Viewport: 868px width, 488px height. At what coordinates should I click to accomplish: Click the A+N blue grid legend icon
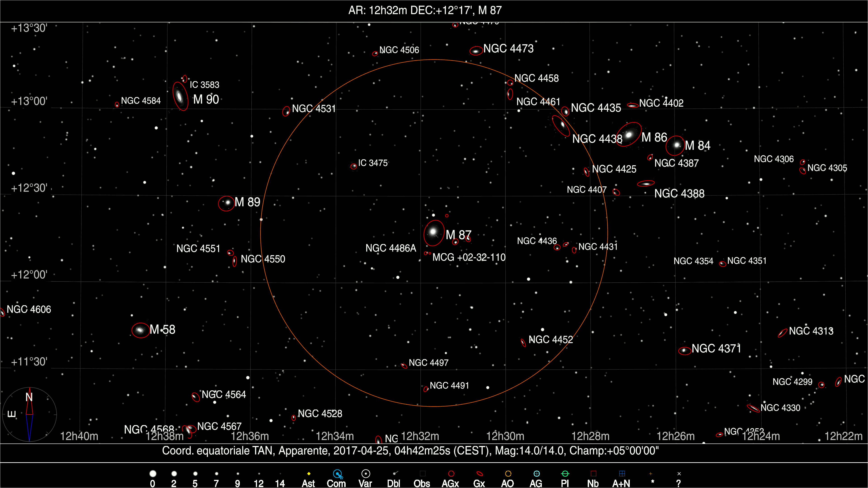622,474
